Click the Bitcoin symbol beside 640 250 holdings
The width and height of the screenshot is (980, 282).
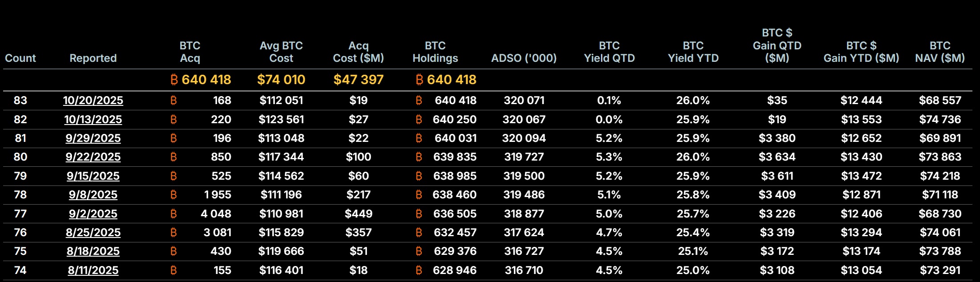[419, 120]
